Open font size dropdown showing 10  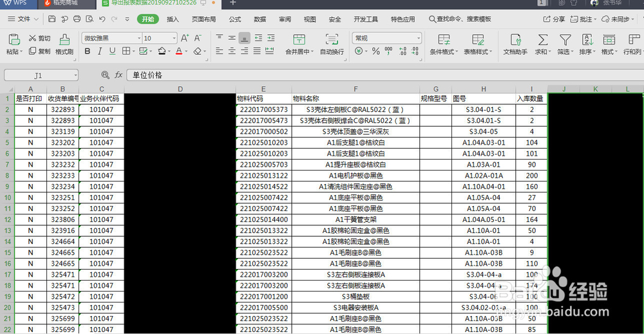coord(174,38)
